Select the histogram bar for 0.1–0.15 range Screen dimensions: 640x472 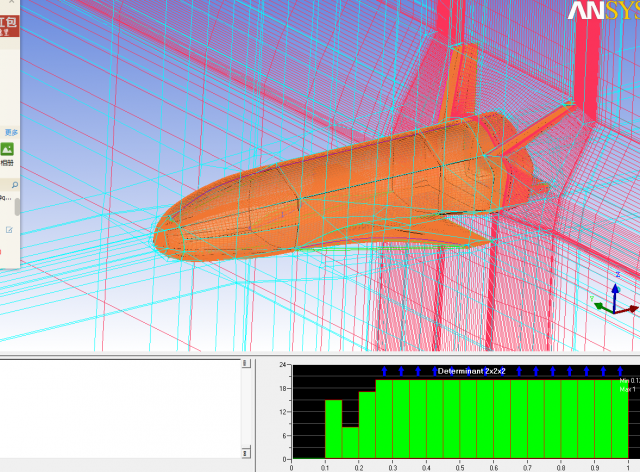pos(333,429)
